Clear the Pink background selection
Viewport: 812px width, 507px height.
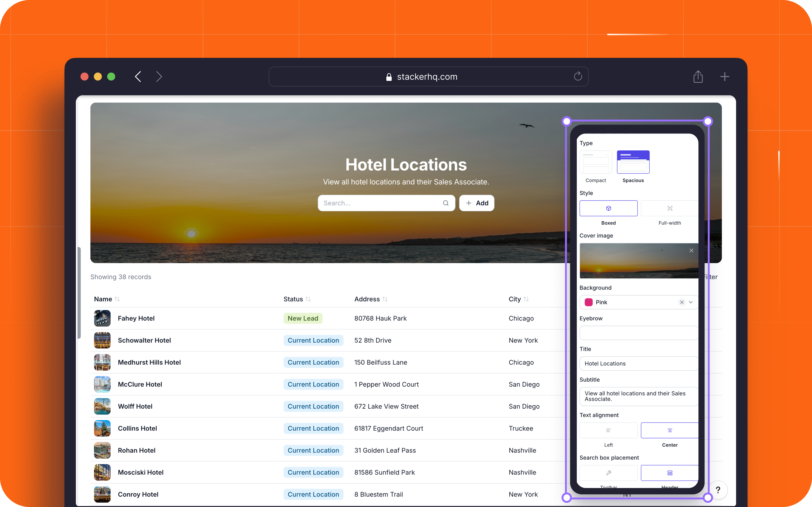[682, 302]
